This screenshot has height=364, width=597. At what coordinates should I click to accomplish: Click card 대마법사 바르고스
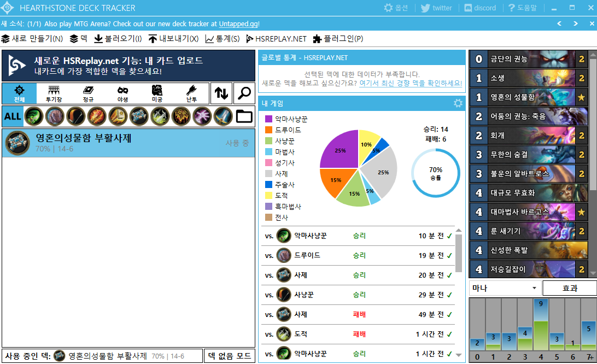pyautogui.click(x=529, y=212)
